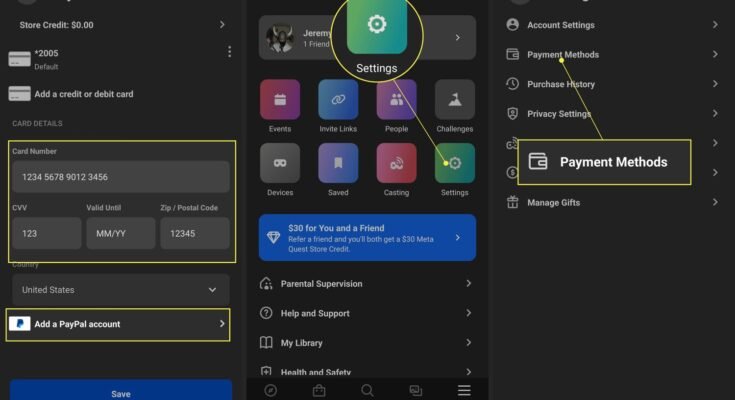This screenshot has height=400, width=735.
Task: Click the Privacy Settings shield icon
Action: (x=512, y=113)
